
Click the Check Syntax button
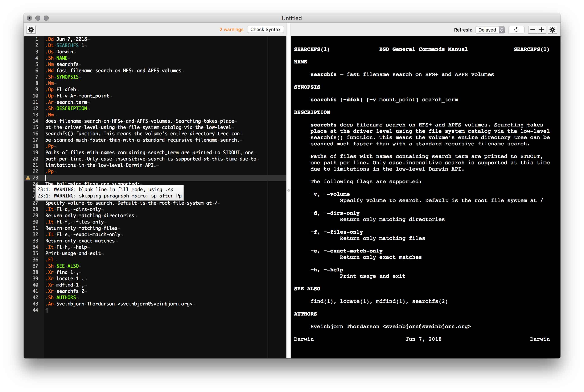265,29
